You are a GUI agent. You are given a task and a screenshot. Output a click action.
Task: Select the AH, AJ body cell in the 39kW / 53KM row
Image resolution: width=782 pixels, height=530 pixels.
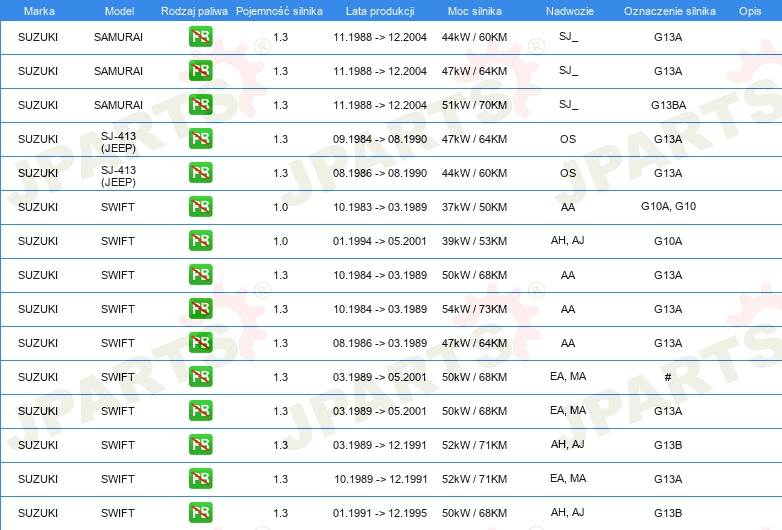tap(568, 240)
